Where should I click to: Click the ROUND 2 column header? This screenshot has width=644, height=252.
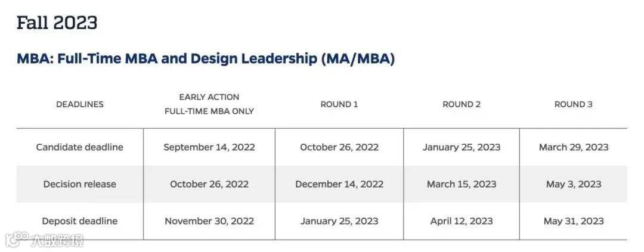click(462, 104)
